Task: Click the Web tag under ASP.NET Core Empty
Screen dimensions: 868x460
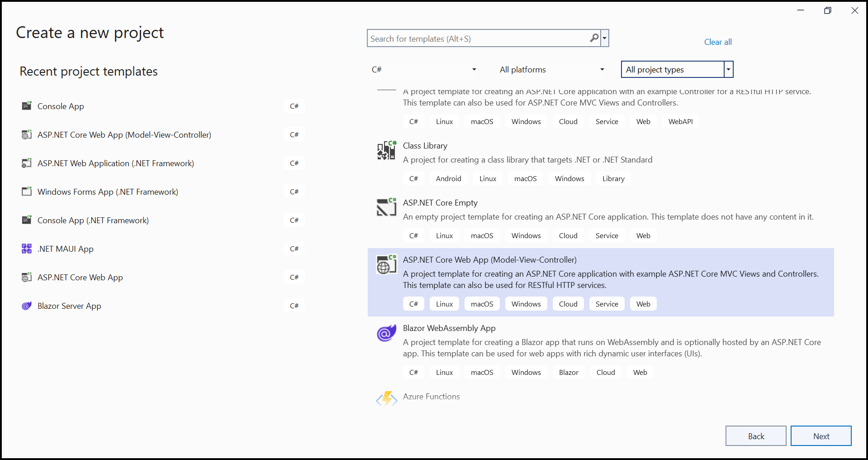Action: (643, 235)
